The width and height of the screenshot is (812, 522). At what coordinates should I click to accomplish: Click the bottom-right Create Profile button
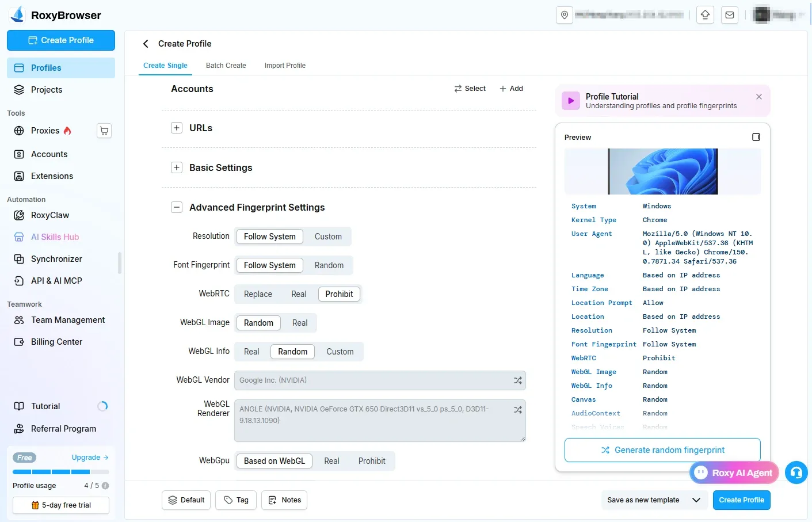741,500
